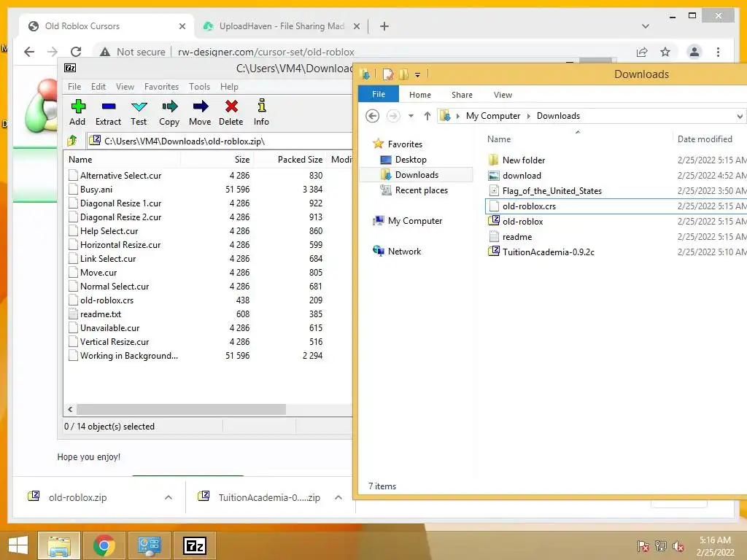This screenshot has height=560, width=747.
Task: Open the 7-Zip File menu
Action: pos(74,87)
